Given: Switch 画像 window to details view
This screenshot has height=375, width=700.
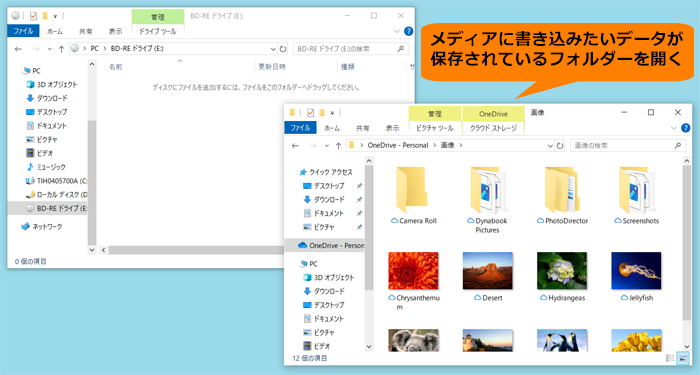Looking at the screenshot, I should point(670,358).
